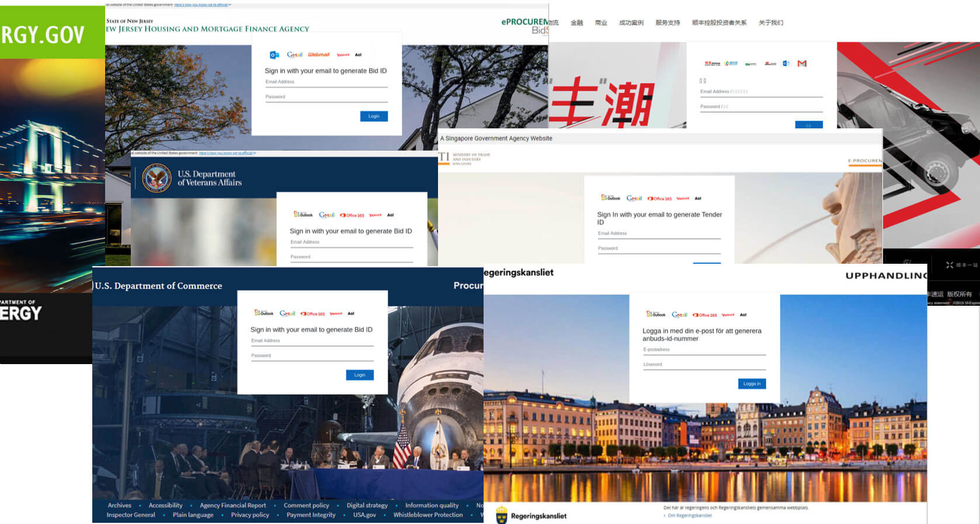The height and width of the screenshot is (524, 980).
Task: Click Aol logo on Regeringskansliet page
Action: 743,315
